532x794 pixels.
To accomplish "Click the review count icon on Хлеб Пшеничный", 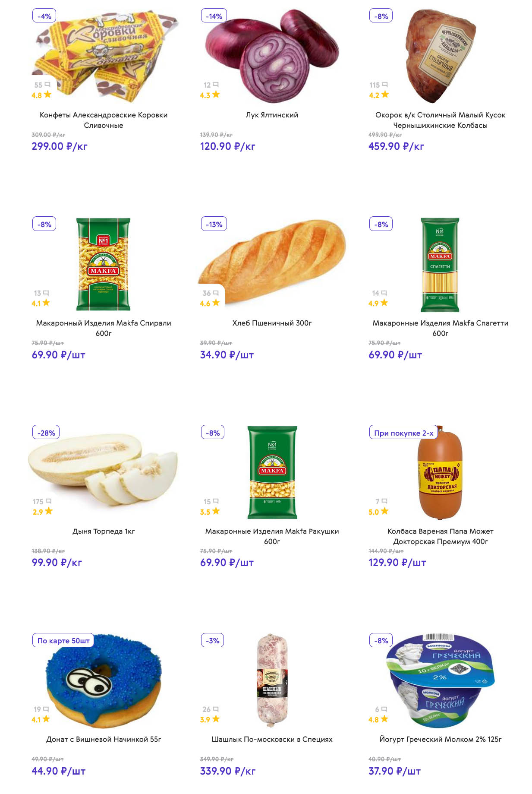I will [x=216, y=293].
